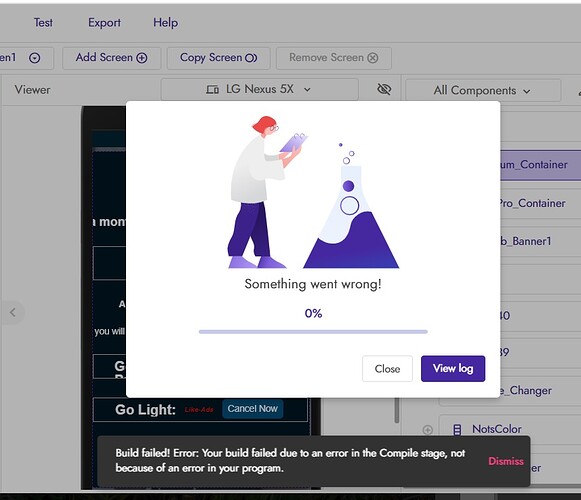
Task: Click the Remove Screen x icon
Action: point(373,58)
